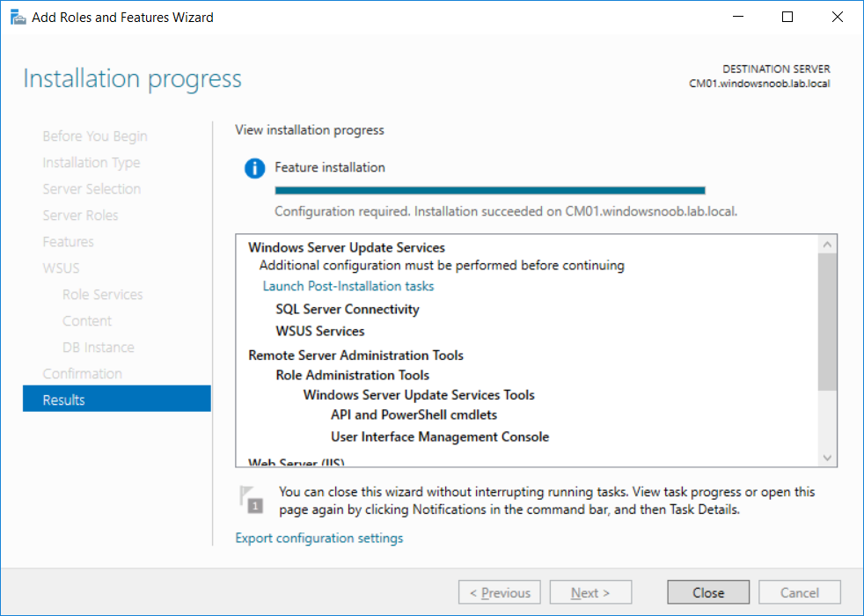The height and width of the screenshot is (616, 864).
Task: Click the WSUS Services entry
Action: coord(320,331)
